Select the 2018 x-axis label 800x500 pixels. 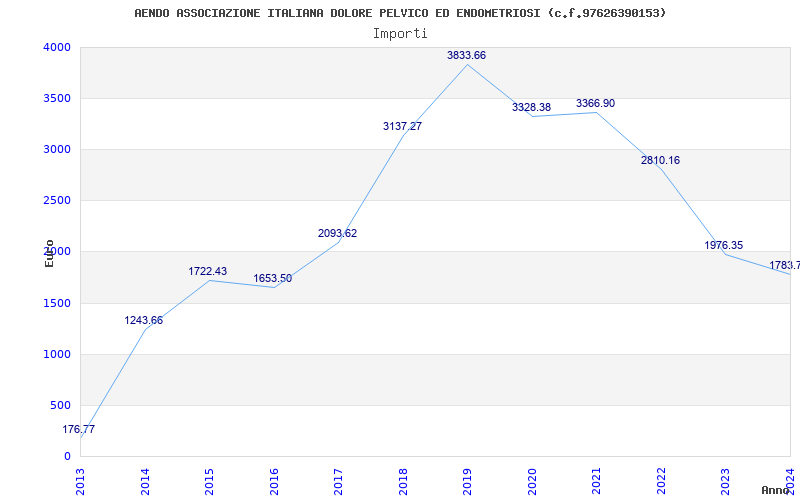click(x=403, y=481)
